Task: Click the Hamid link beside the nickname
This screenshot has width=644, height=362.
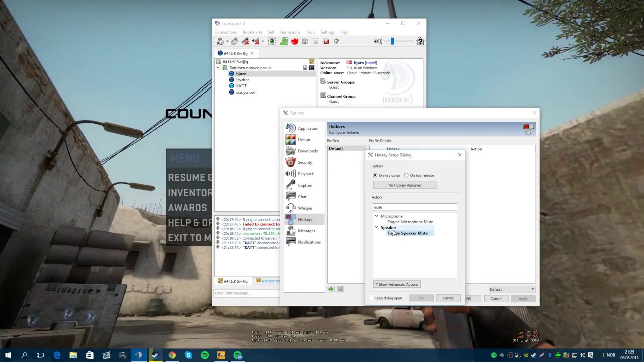Action: 371,63
